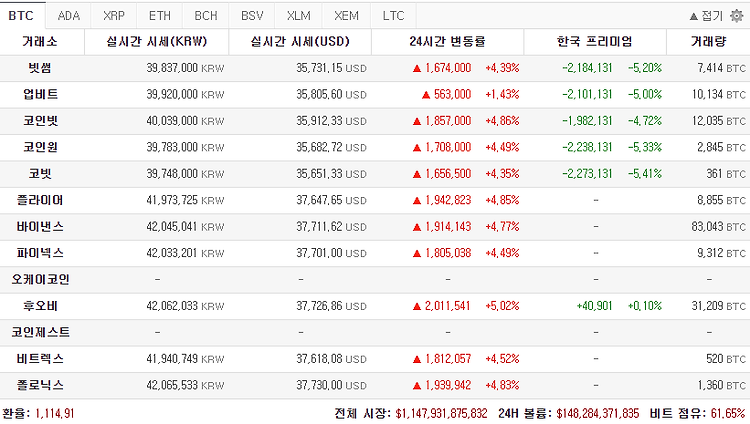Click the BTC dominance 61.65% value
The image size is (750, 424).
(x=728, y=413)
